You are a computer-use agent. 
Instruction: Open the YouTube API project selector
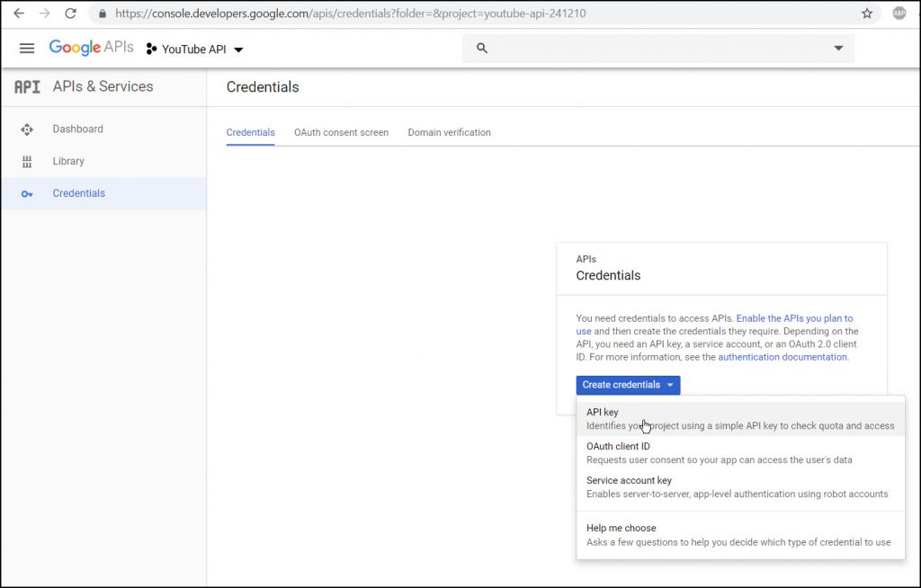point(194,49)
